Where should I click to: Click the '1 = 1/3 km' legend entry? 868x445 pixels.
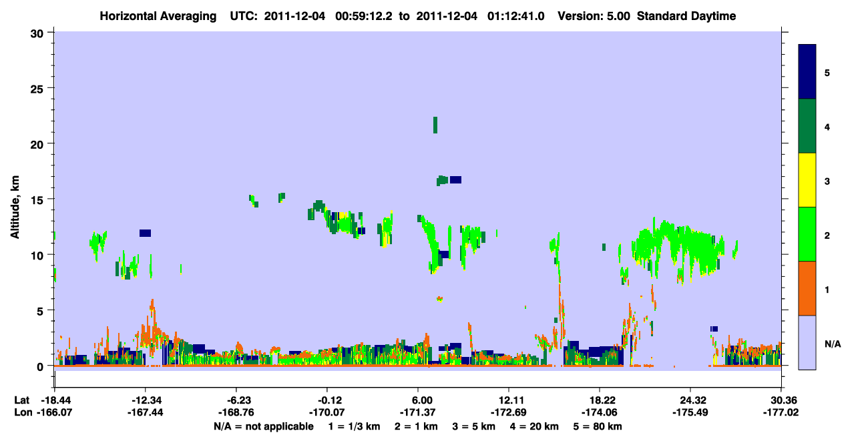pos(354,426)
